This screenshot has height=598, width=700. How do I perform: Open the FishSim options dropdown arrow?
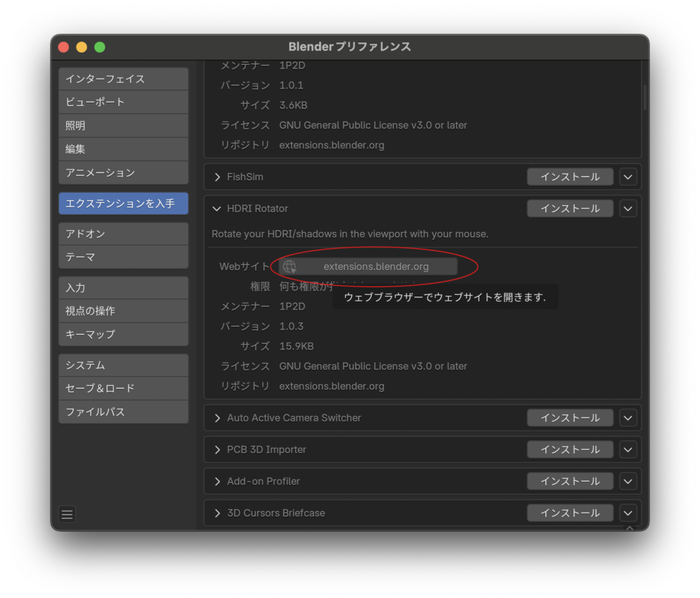[628, 177]
